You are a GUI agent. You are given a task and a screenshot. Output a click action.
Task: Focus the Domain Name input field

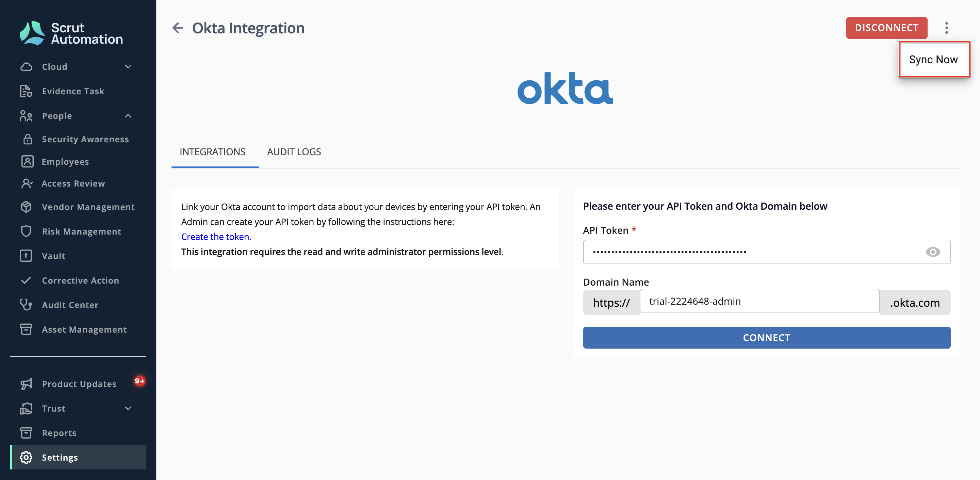point(760,301)
